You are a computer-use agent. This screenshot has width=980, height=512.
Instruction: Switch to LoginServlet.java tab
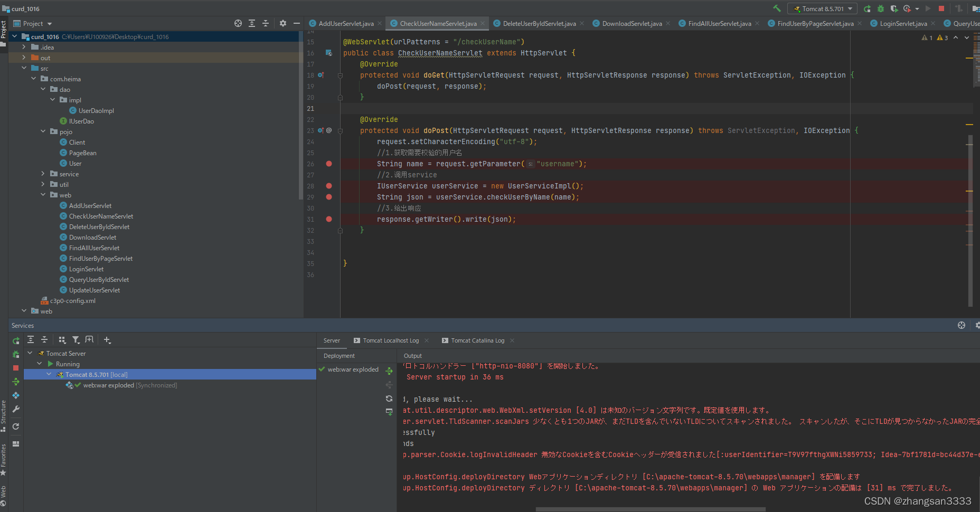pyautogui.click(x=903, y=23)
